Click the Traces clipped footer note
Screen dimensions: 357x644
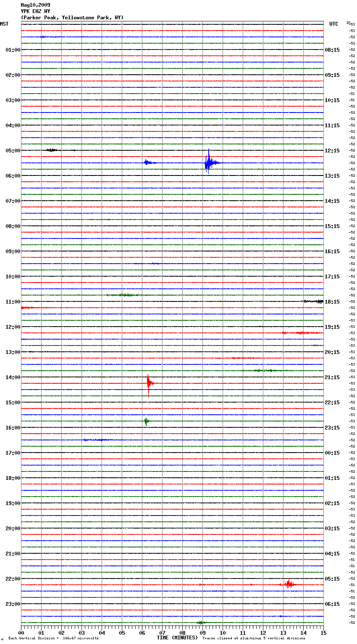coord(254,639)
